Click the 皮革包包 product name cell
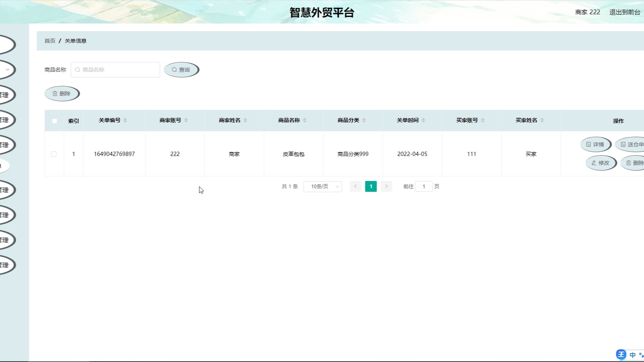Screen dimensions: 644x362 point(294,154)
